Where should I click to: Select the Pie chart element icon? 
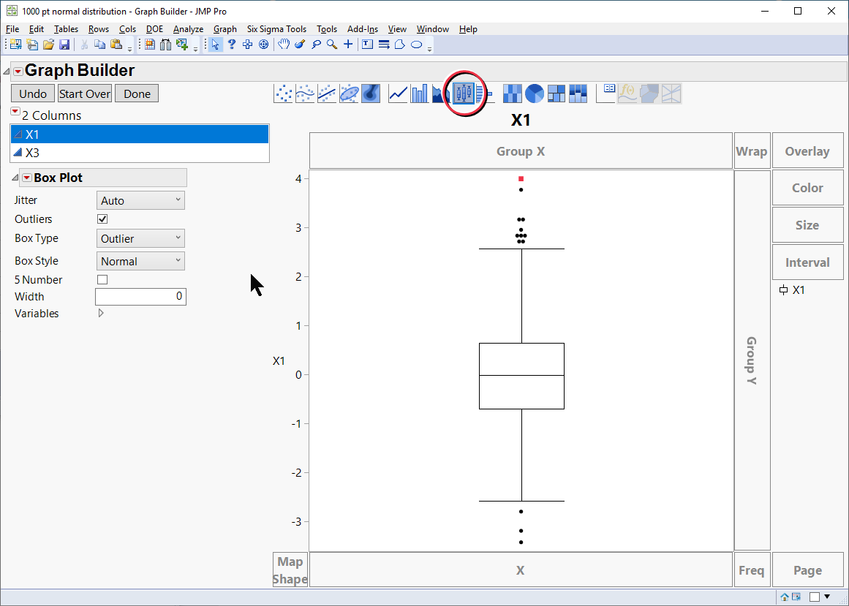tap(534, 94)
